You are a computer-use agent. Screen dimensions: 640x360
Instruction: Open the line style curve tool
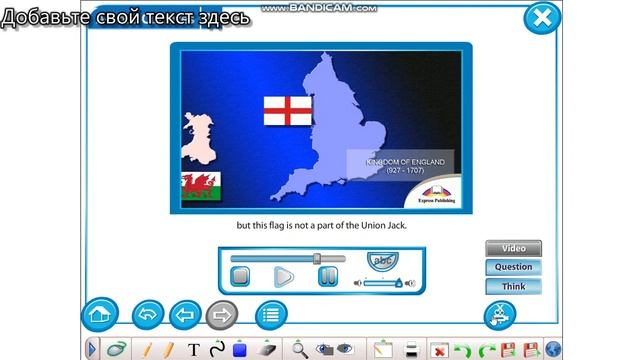click(x=217, y=349)
